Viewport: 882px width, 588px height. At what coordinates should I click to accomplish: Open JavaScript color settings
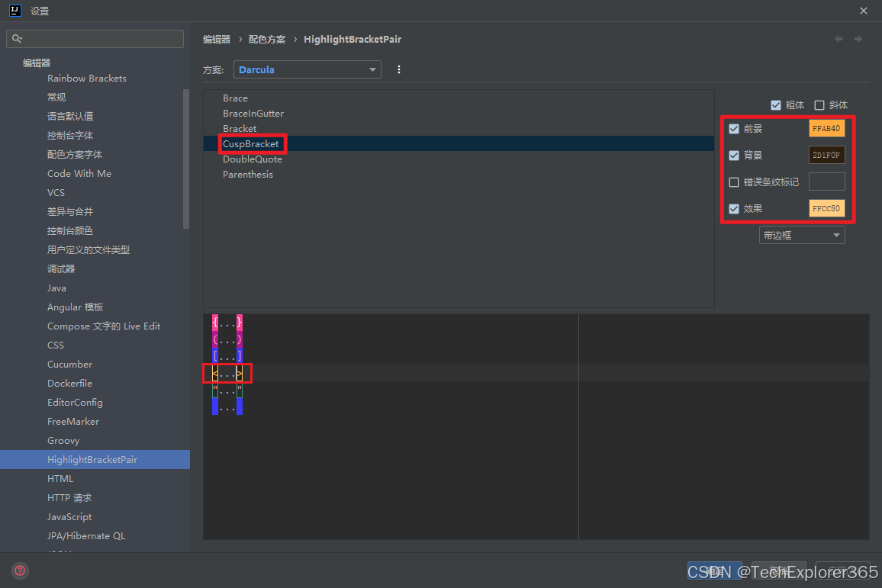coord(69,517)
